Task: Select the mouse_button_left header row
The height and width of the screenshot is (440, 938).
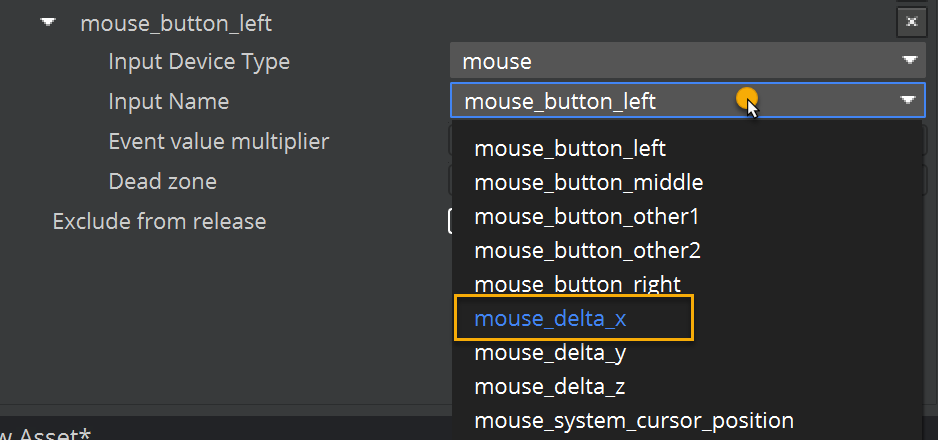Action: (x=176, y=22)
